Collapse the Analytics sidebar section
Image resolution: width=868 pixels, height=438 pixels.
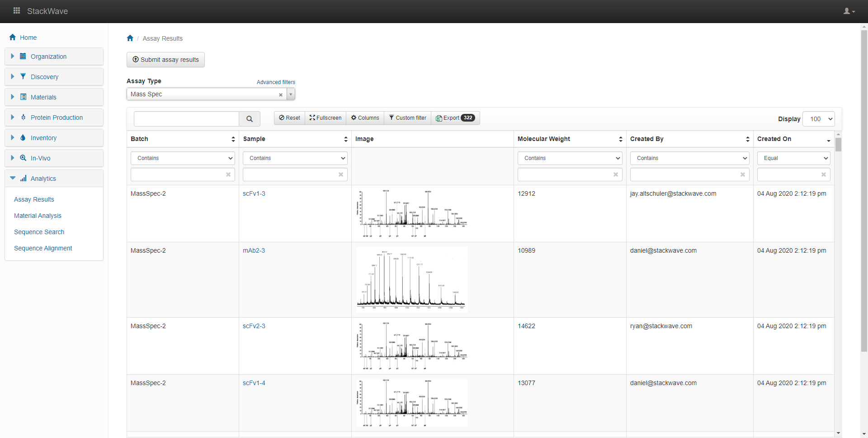pyautogui.click(x=43, y=179)
